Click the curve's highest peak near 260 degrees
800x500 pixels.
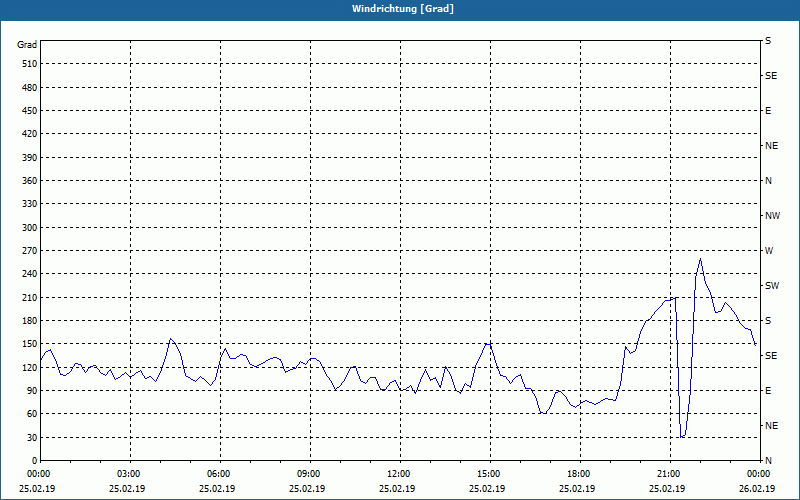click(x=701, y=259)
